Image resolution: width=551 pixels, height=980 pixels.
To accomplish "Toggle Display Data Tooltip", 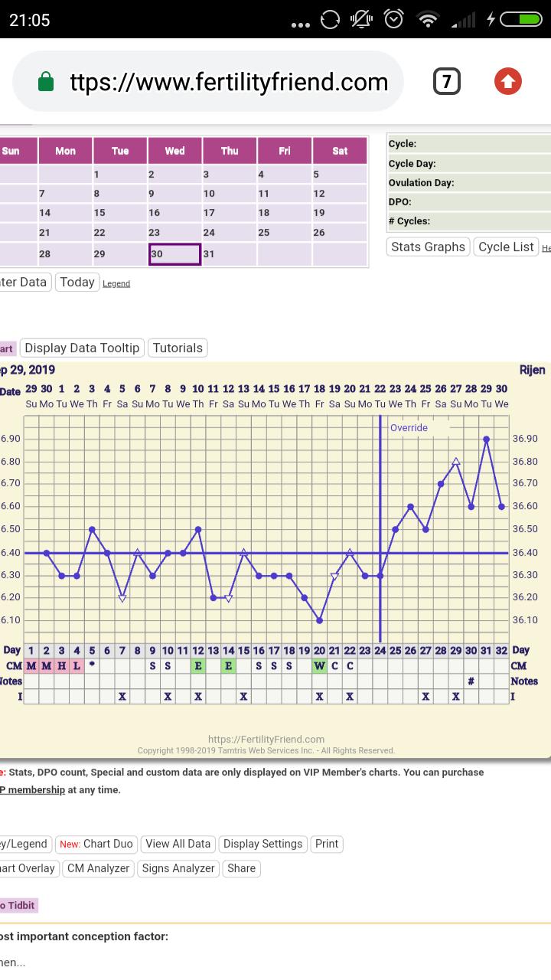I will tap(82, 348).
